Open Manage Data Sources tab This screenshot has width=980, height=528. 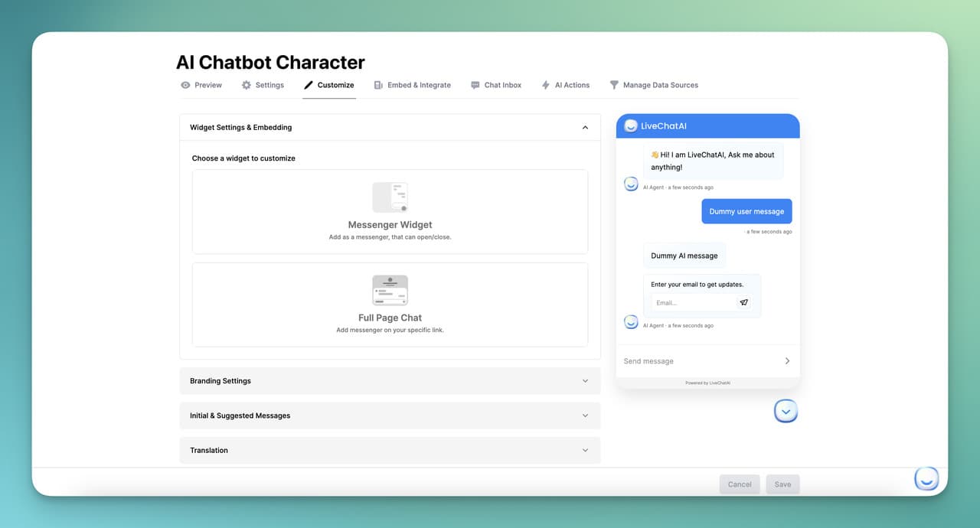pos(654,85)
